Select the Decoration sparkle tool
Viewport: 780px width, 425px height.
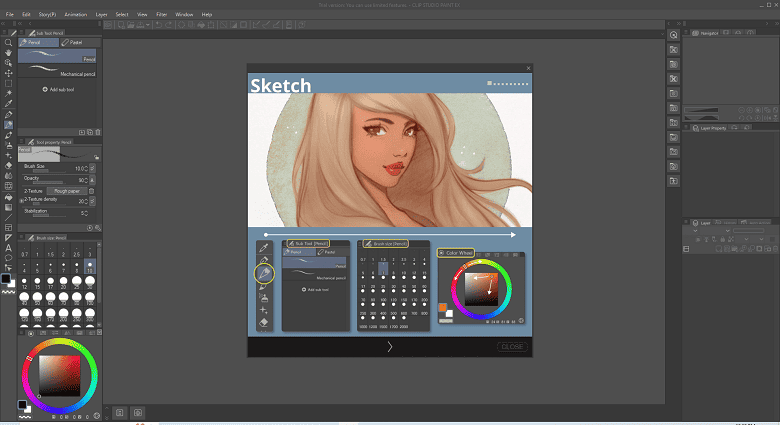(8, 155)
